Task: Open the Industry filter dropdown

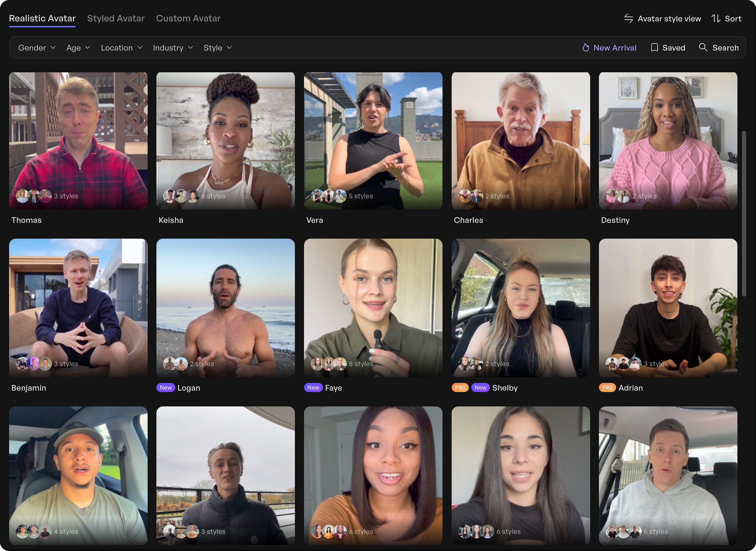Action: click(x=173, y=48)
